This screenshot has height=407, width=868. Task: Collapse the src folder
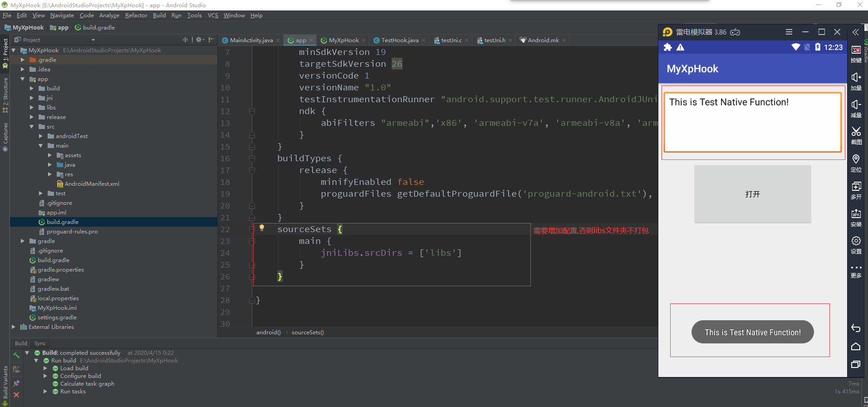tap(31, 127)
